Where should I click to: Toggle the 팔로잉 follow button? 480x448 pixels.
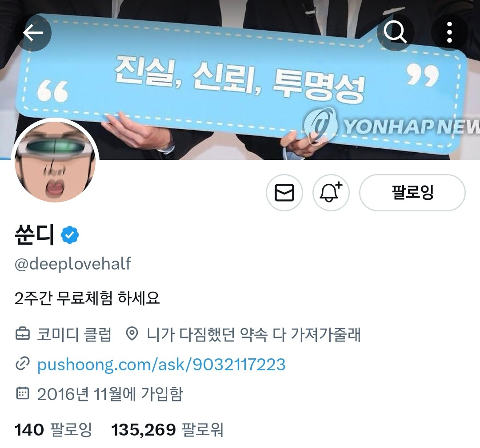coord(412,193)
